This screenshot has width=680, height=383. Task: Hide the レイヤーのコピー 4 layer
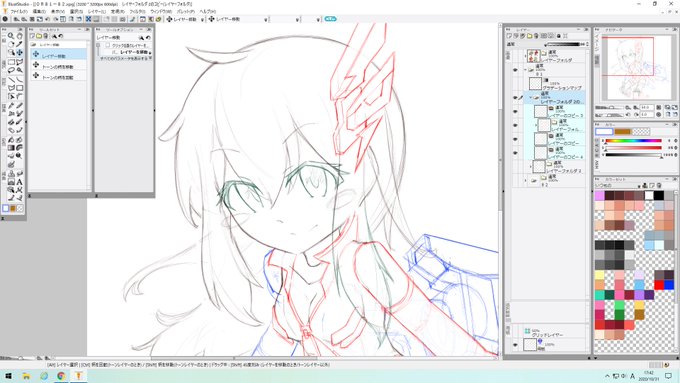tap(515, 153)
